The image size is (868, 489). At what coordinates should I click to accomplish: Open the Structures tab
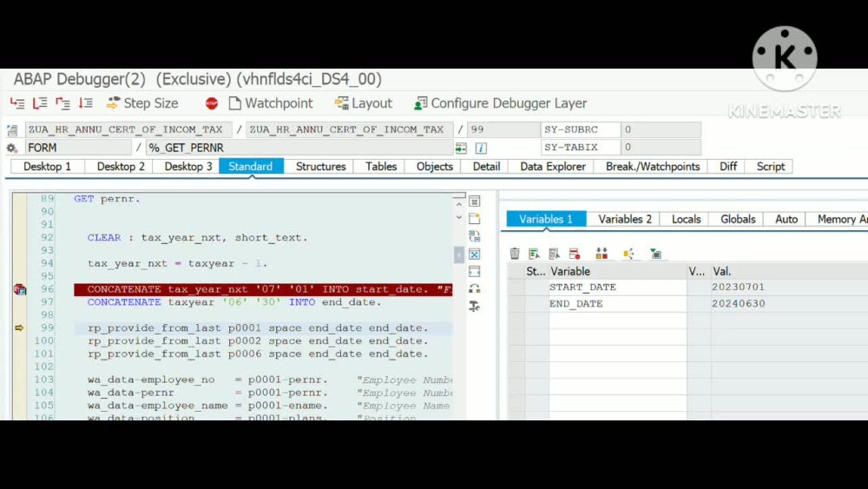320,166
